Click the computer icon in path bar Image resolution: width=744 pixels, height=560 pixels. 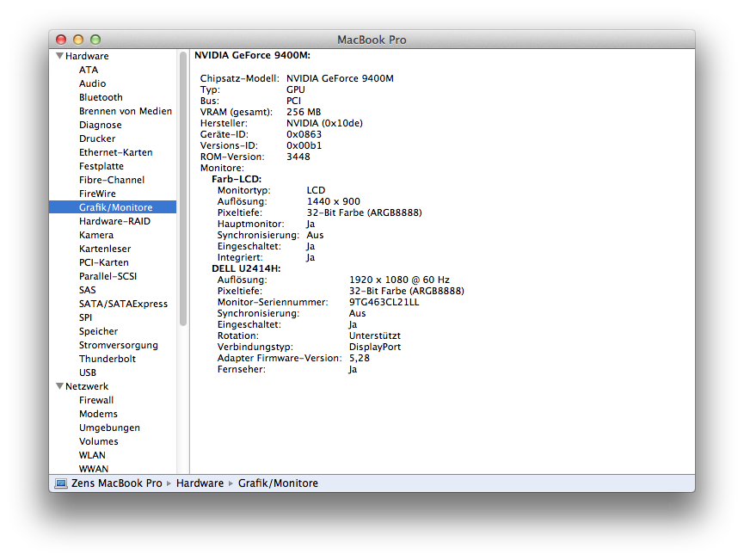click(x=61, y=483)
